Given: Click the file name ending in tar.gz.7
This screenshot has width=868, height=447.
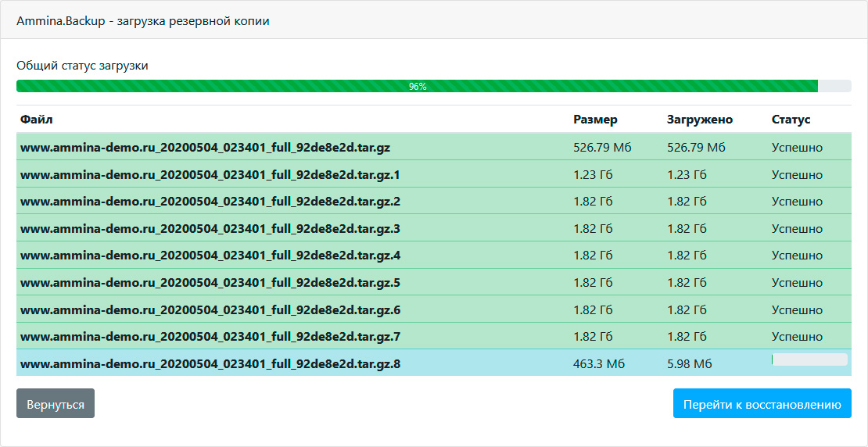Looking at the screenshot, I should pos(210,337).
